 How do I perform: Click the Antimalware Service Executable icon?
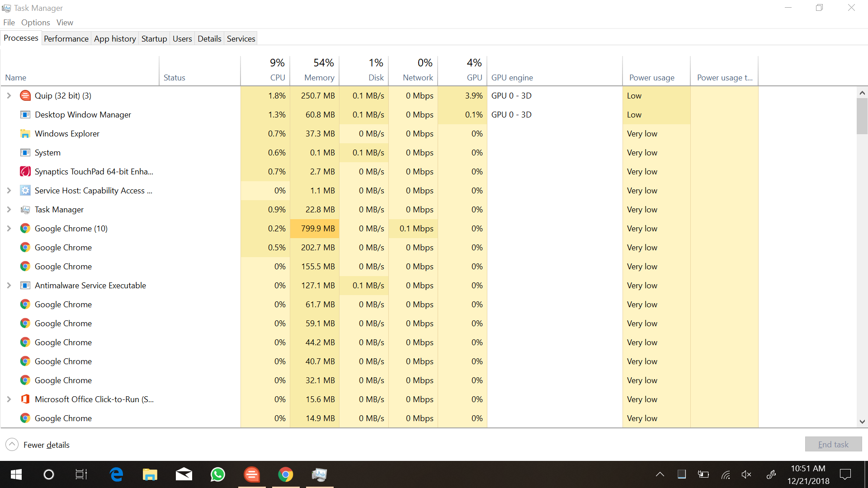25,286
